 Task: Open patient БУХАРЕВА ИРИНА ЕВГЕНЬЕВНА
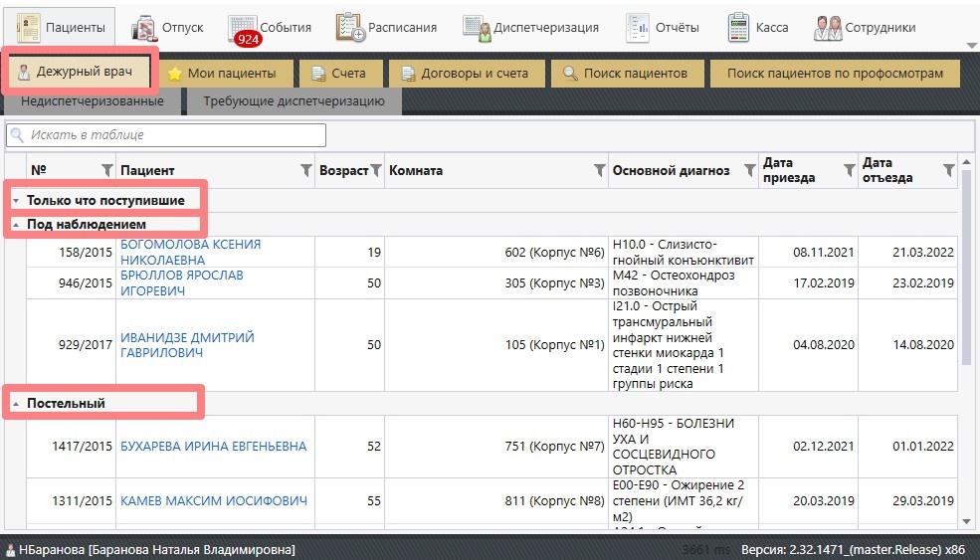click(213, 447)
